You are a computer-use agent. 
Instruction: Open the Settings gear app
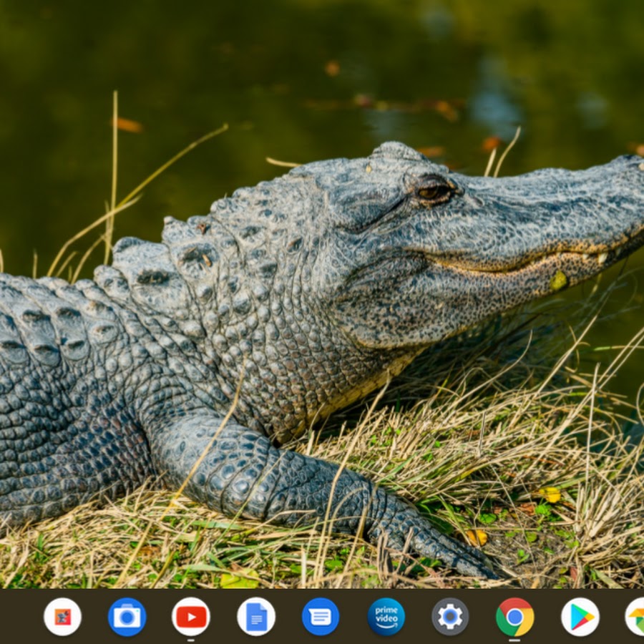[x=450, y=617]
